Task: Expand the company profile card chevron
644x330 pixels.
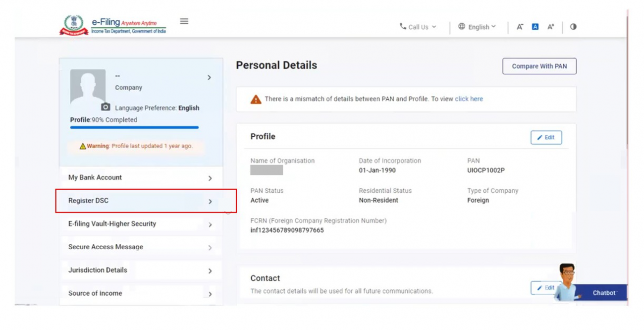Action: (x=209, y=78)
